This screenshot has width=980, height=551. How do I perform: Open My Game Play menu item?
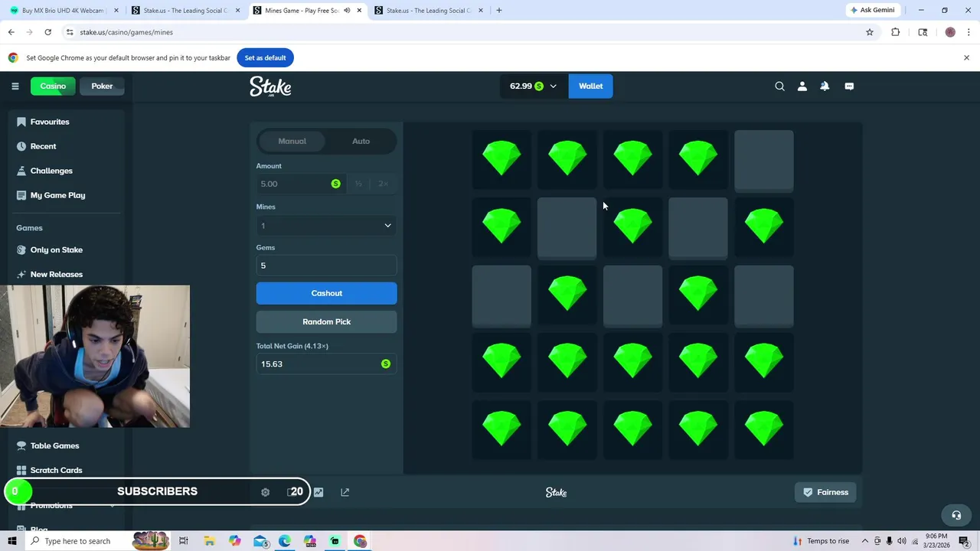(x=57, y=195)
